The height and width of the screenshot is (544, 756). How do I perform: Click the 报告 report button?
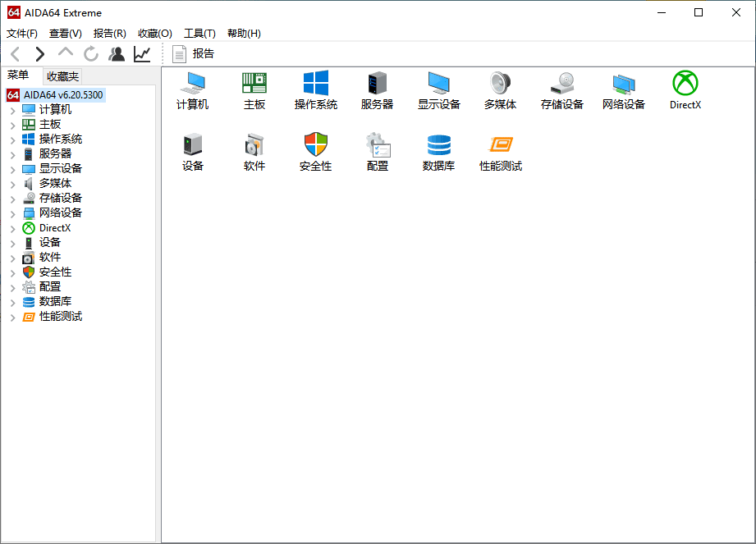click(x=194, y=53)
